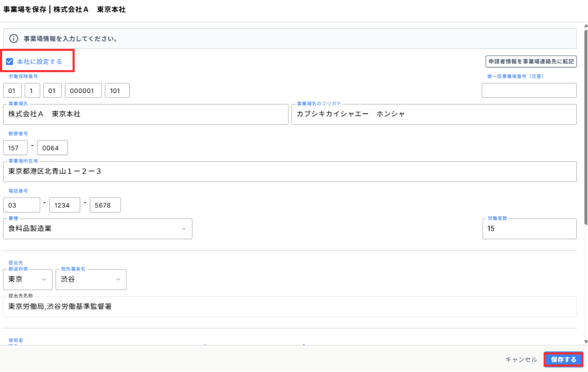Screen dimensions: 588x372
Task: Select the 被一括事業場番号 input box
Action: (529, 91)
